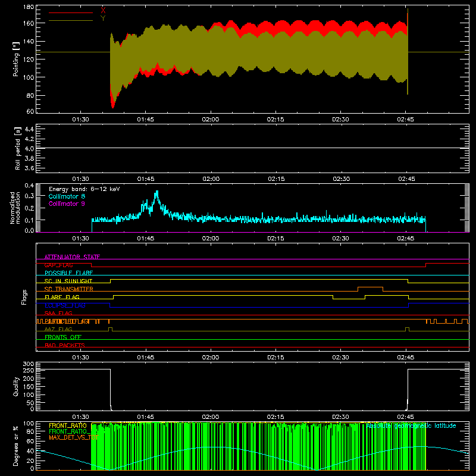Image resolution: width=476 pixels, height=476 pixels.
Task: Click the 180 value on Pointing axis
Action: [29, 7]
